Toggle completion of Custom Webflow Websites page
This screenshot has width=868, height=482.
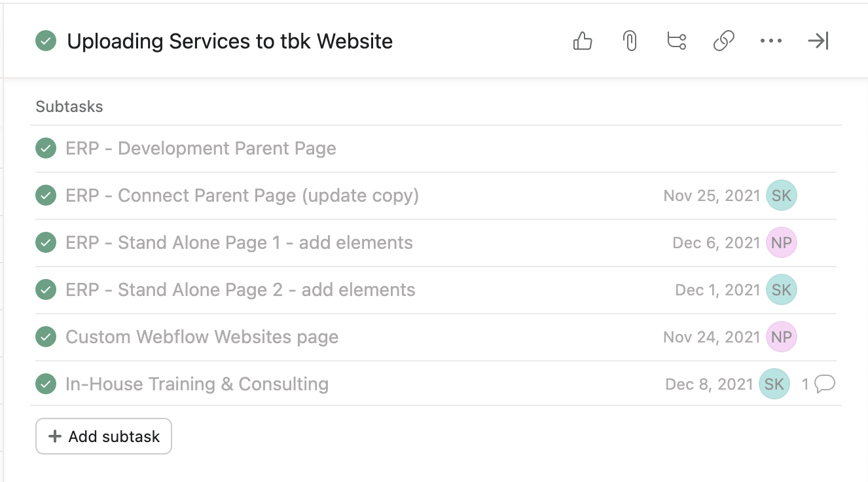(x=46, y=337)
